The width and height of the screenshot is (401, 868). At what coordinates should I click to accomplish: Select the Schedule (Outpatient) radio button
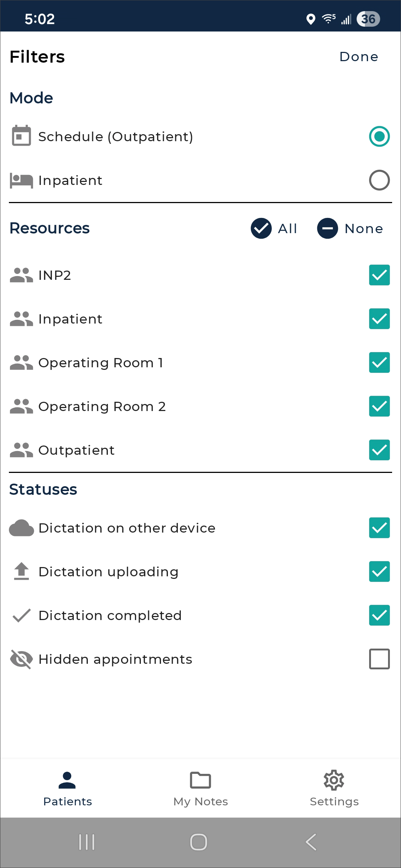[379, 136]
